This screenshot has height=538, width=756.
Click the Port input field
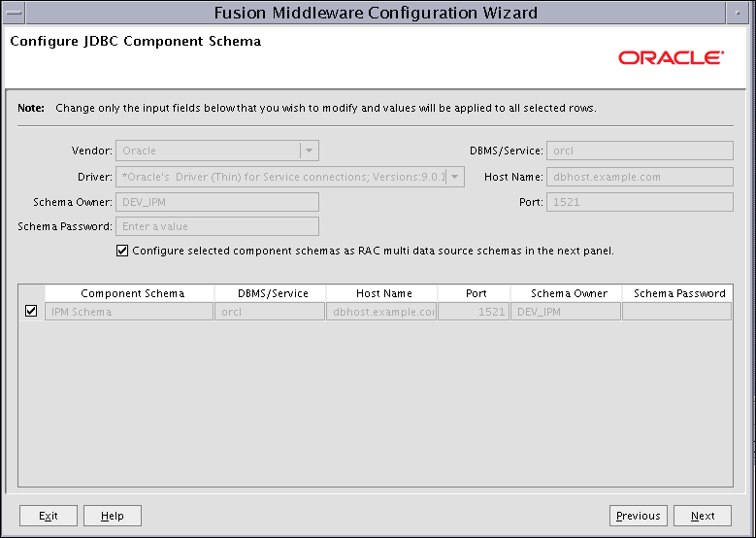[640, 202]
